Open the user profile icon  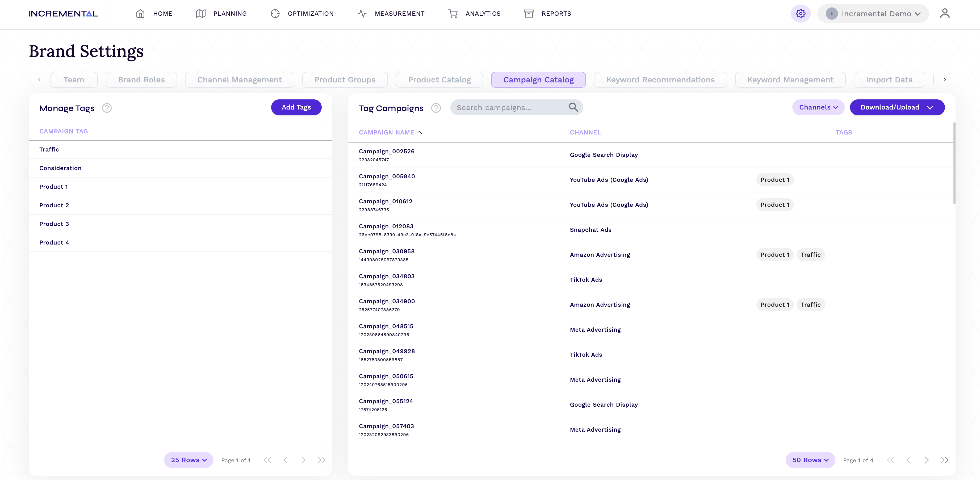945,14
